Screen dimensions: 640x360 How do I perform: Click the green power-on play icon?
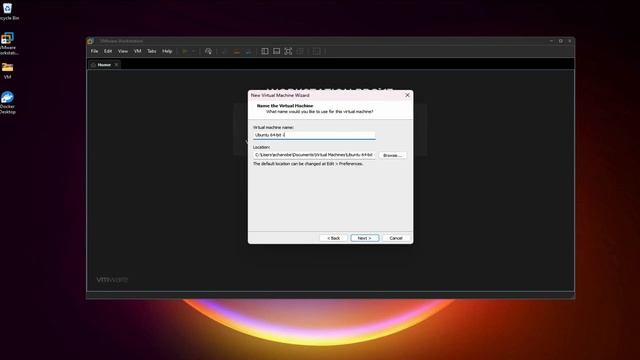point(184,51)
